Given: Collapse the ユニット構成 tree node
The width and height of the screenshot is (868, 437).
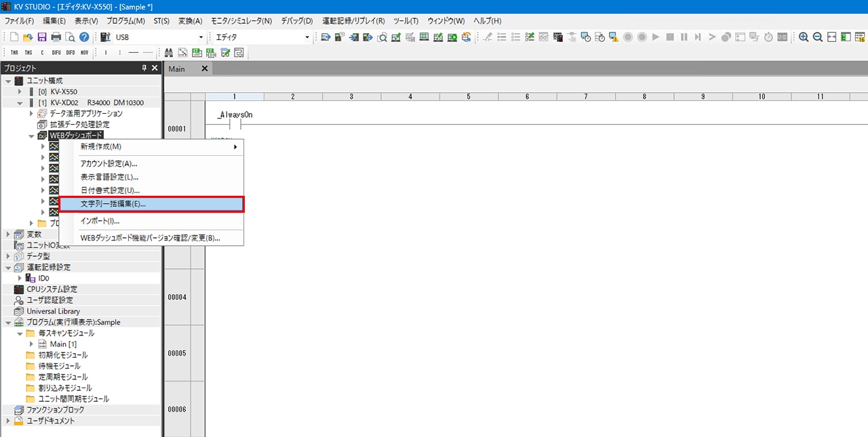Looking at the screenshot, I should [x=7, y=81].
